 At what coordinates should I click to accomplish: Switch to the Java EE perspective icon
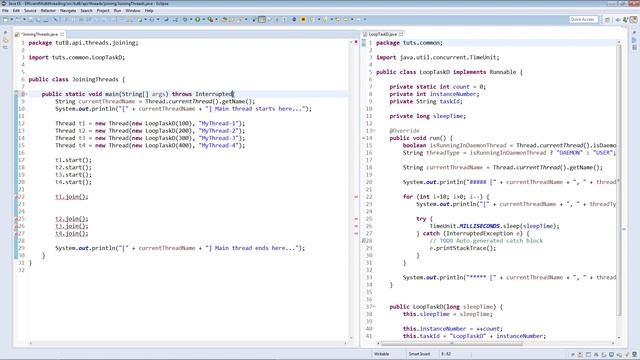point(634,20)
